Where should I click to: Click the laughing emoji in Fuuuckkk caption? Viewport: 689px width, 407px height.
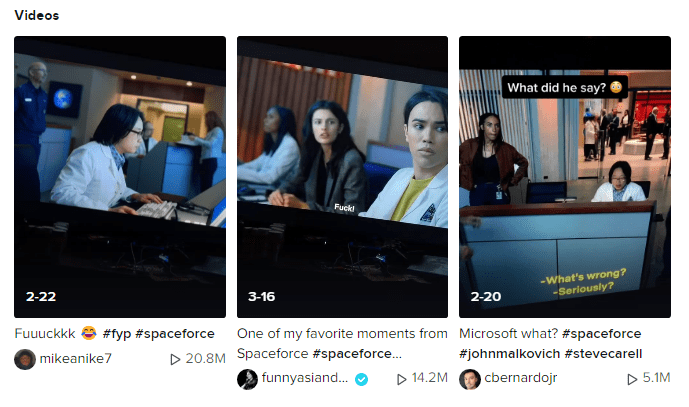[89, 333]
